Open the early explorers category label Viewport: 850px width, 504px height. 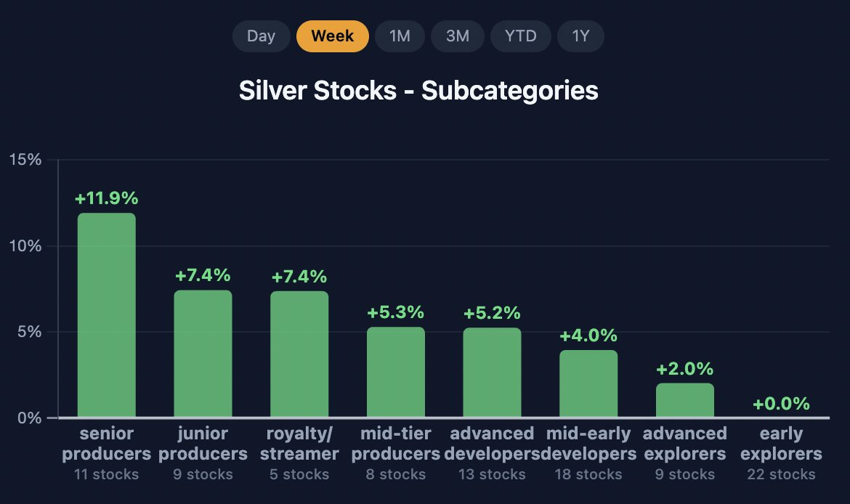point(781,443)
